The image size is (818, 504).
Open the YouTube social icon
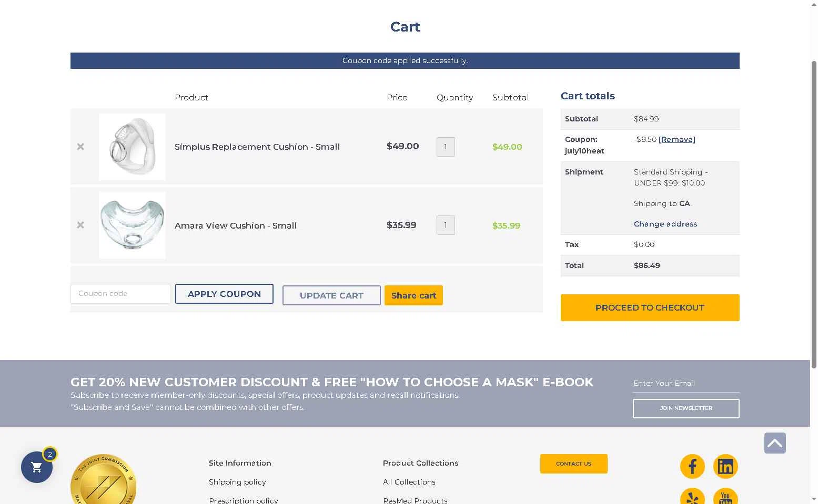coord(725,497)
